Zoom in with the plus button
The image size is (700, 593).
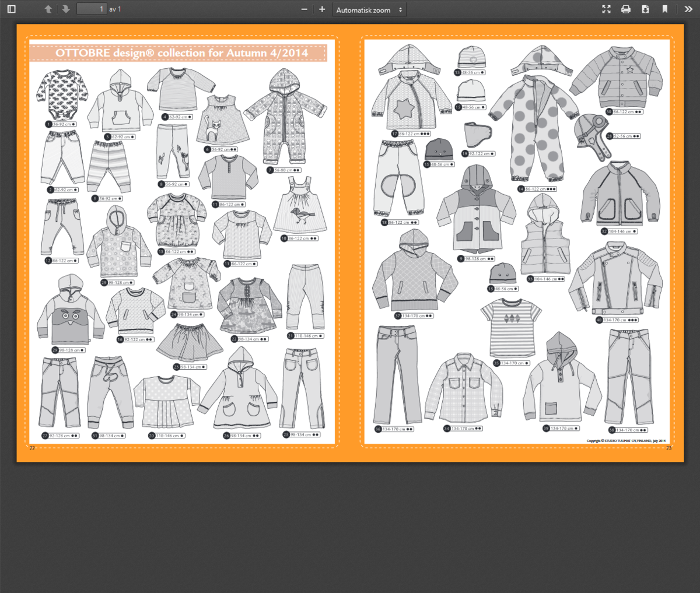tap(322, 9)
